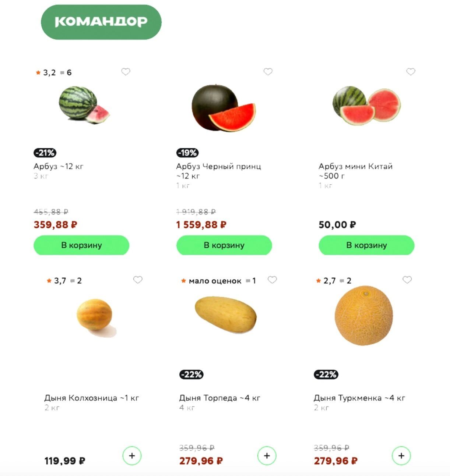Add Дыня Колхозница with plus icon
This screenshot has height=476, width=450.
[x=132, y=456]
